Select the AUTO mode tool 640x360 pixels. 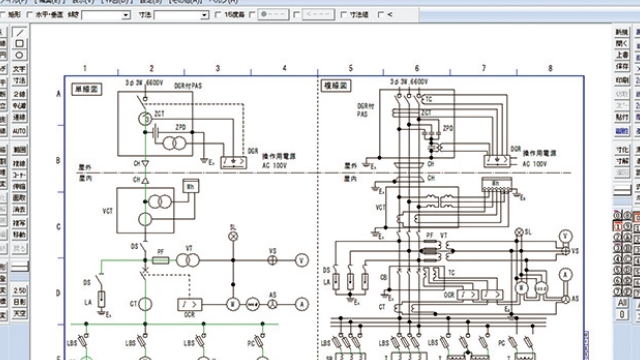tap(19, 131)
